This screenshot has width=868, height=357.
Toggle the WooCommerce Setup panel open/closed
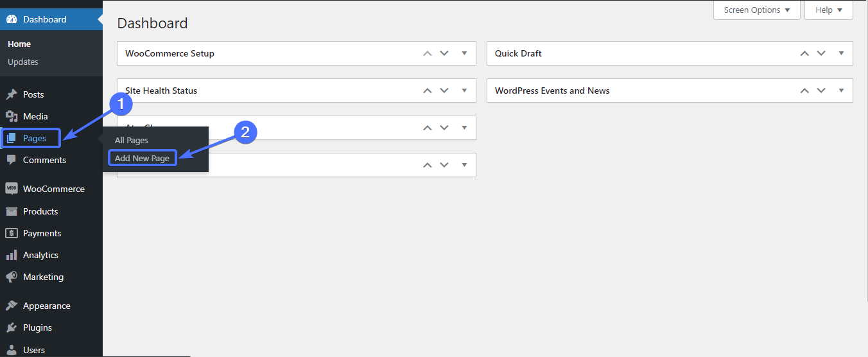464,53
